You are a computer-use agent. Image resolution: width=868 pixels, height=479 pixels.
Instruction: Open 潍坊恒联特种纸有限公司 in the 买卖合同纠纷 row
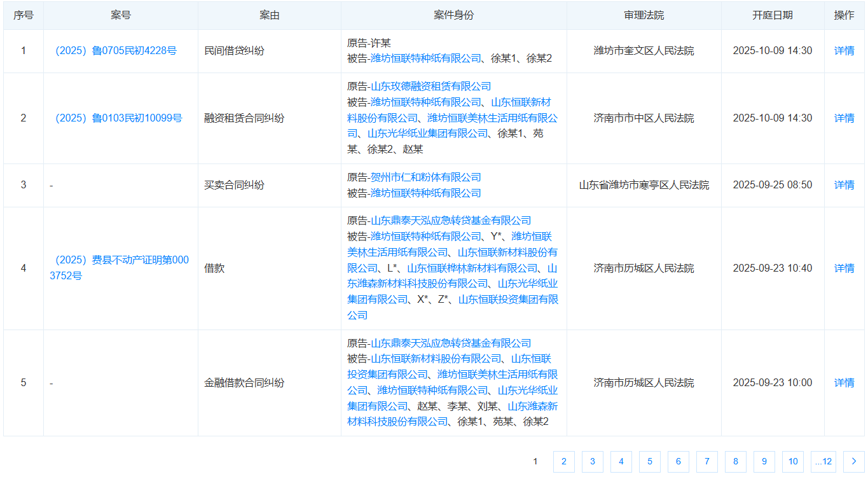pyautogui.click(x=426, y=193)
